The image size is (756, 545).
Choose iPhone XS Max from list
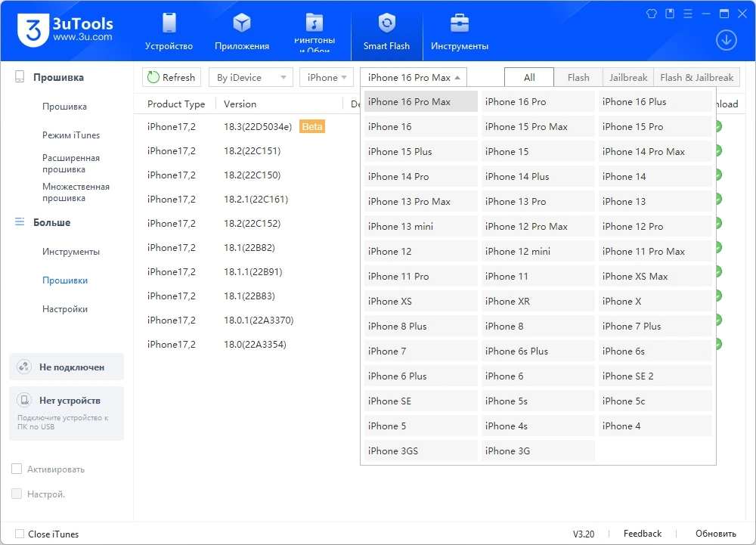655,276
